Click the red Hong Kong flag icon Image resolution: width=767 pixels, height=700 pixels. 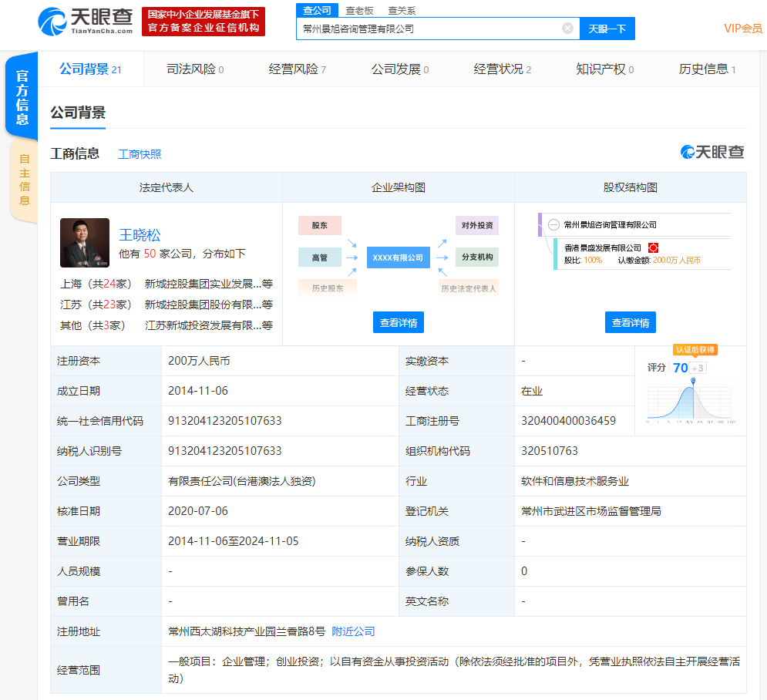[x=653, y=248]
